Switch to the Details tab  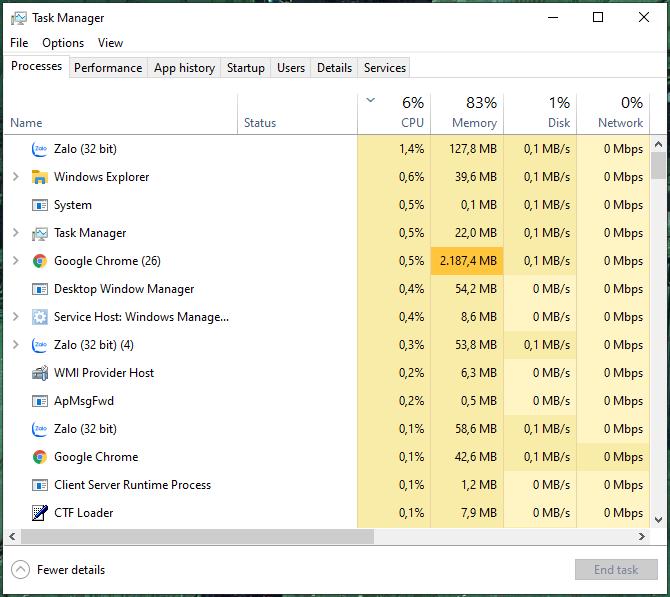(334, 68)
